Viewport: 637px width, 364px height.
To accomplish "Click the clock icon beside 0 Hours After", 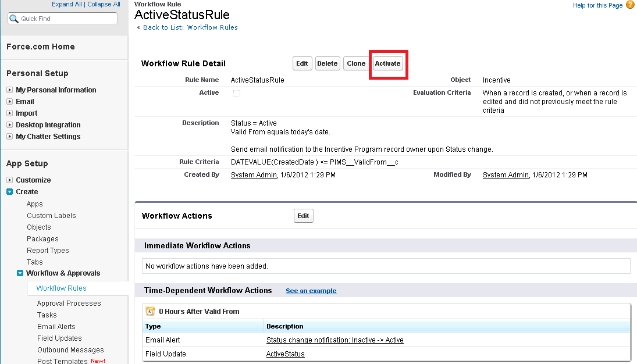I will pyautogui.click(x=150, y=311).
